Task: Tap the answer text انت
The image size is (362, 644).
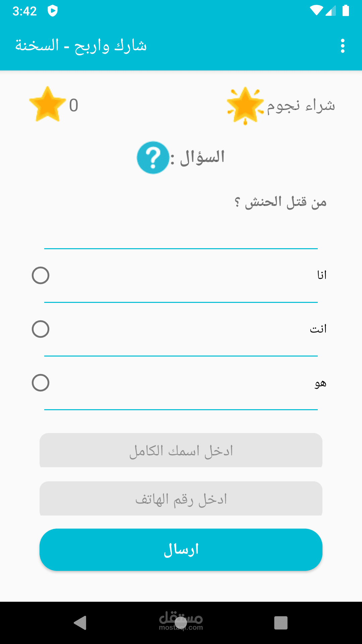Action: (x=318, y=329)
